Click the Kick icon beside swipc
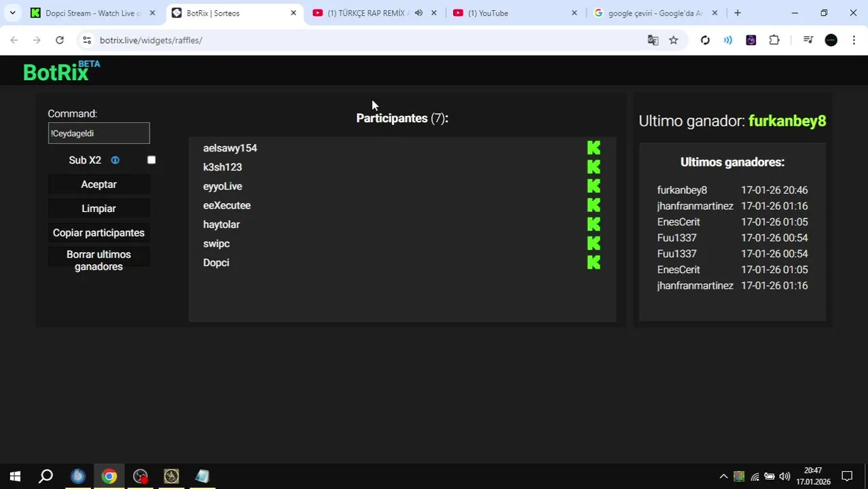 coord(594,243)
